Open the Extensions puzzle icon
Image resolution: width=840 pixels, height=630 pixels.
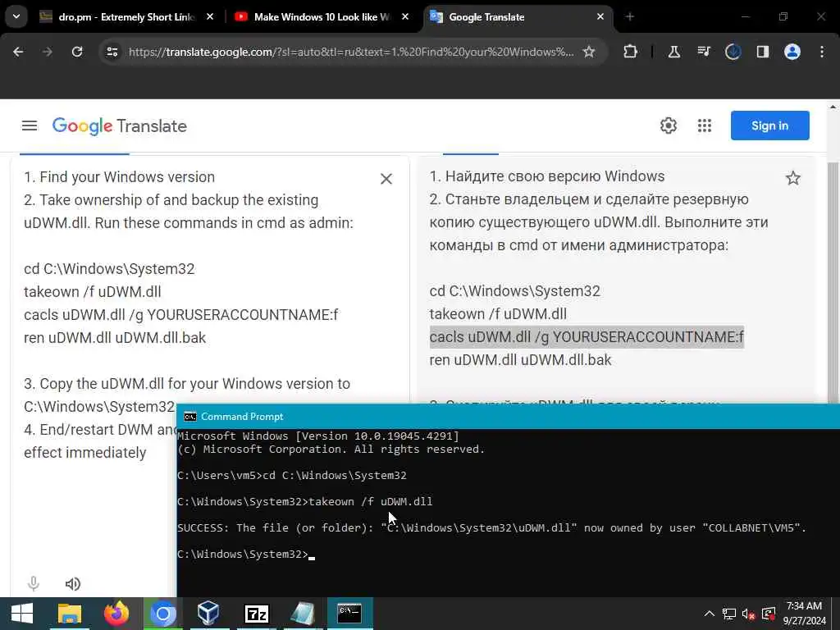(x=631, y=52)
